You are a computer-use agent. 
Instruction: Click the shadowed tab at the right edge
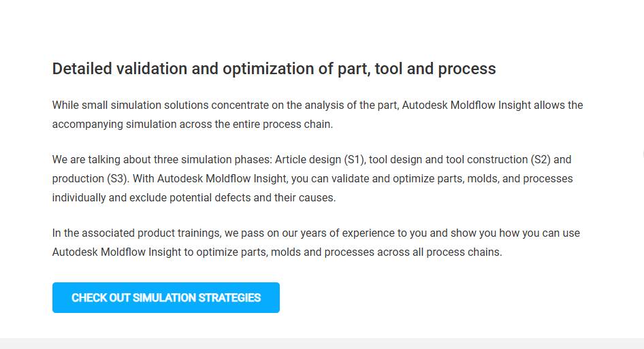click(642, 154)
